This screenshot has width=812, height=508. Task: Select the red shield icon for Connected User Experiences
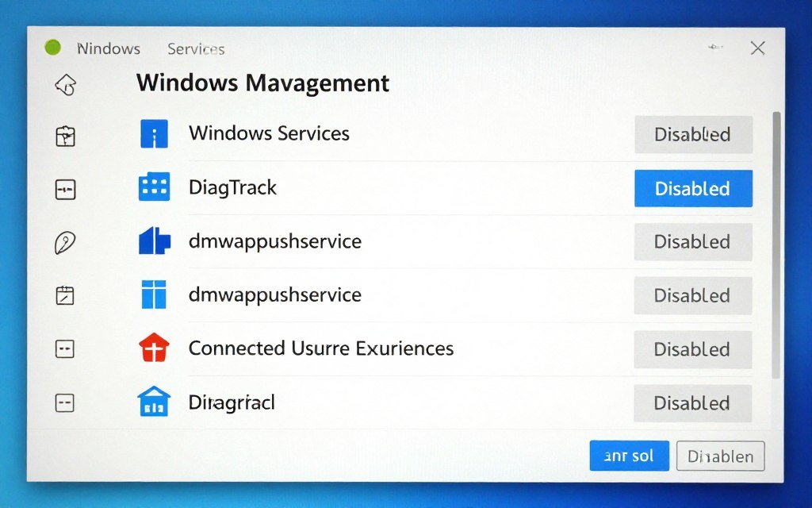[154, 348]
